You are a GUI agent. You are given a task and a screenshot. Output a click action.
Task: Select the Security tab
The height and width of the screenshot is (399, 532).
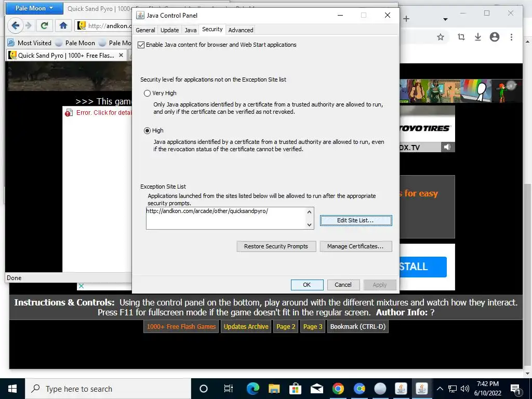click(x=212, y=29)
